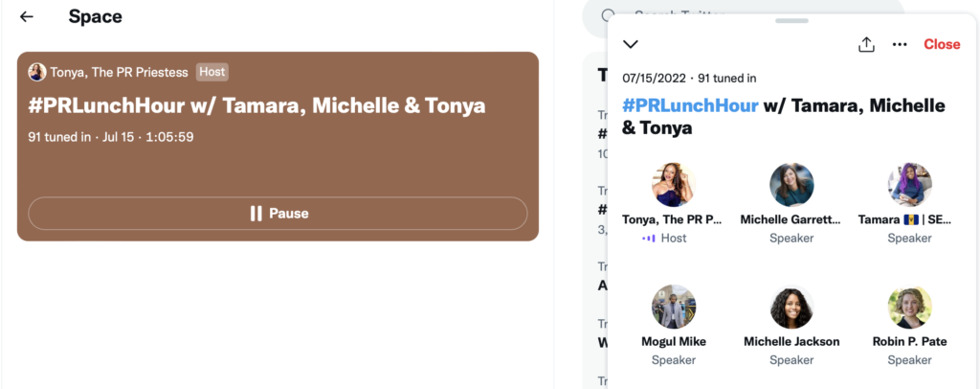This screenshot has width=980, height=389.
Task: Open Tonya's host avatar in speaker grid
Action: pos(673,185)
